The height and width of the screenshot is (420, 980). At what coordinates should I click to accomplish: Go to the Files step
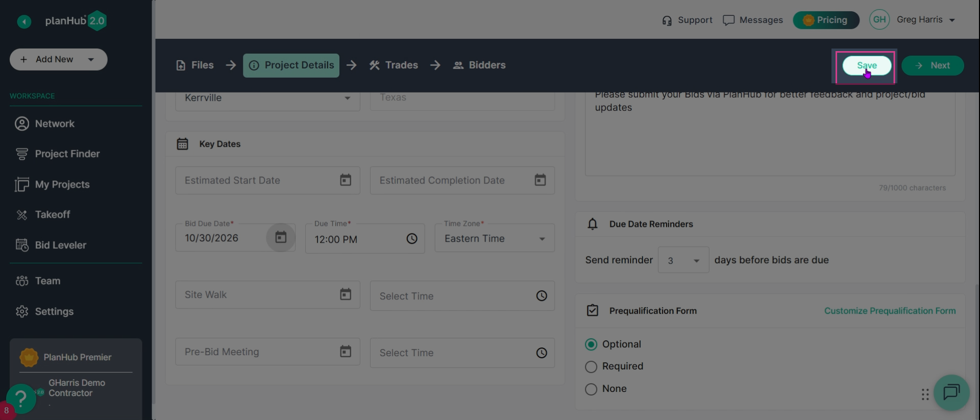[194, 65]
